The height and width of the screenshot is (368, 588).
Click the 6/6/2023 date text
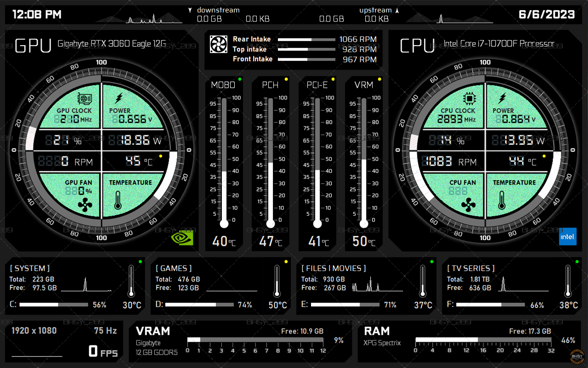547,14
